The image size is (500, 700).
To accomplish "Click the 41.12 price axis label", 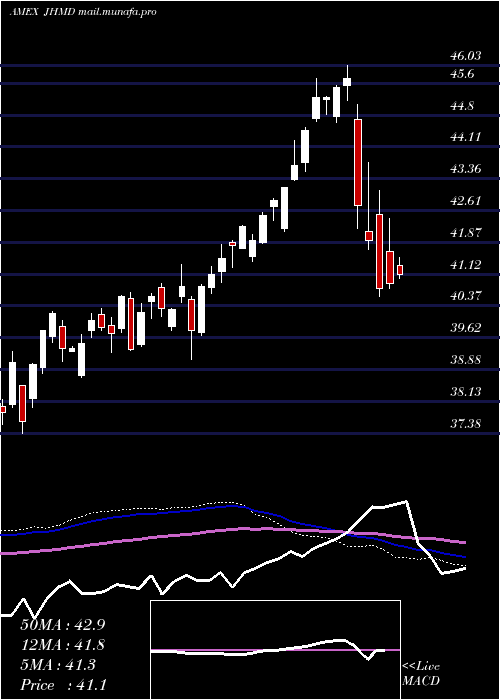I will pyautogui.click(x=466, y=264).
